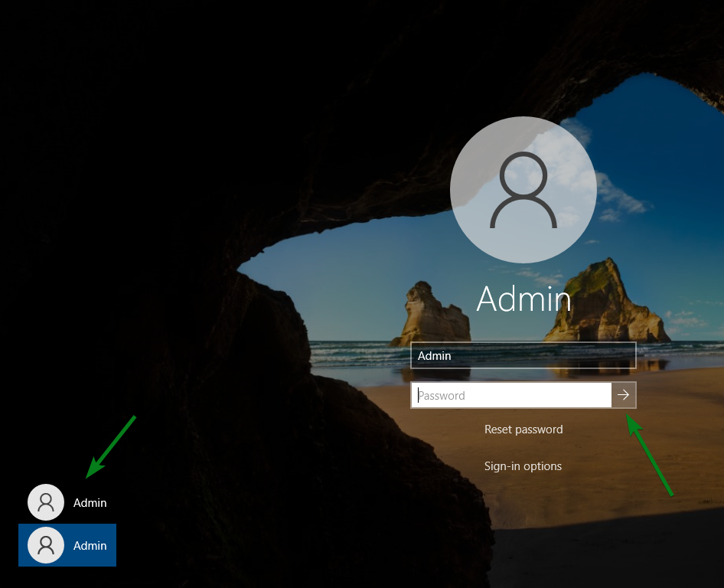This screenshot has height=588, width=724.
Task: Expand Sign-in options
Action: tap(523, 466)
